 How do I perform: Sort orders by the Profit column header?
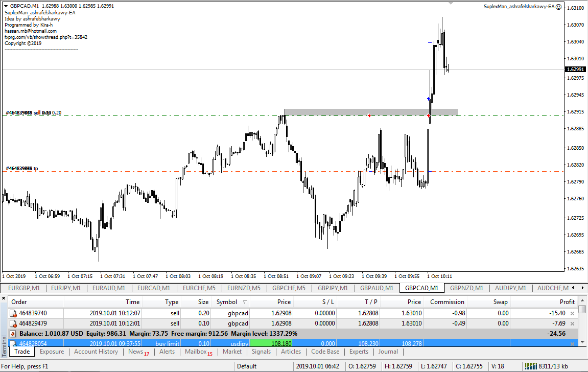tap(567, 302)
